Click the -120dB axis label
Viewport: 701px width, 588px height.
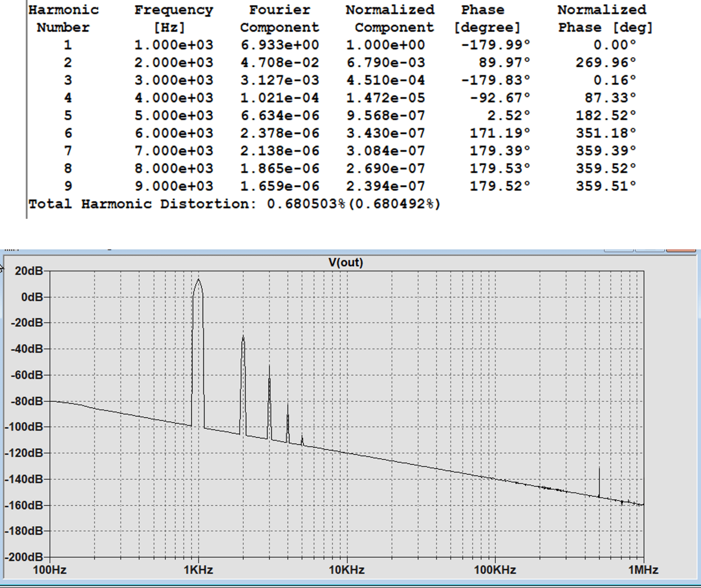pyautogui.click(x=24, y=453)
